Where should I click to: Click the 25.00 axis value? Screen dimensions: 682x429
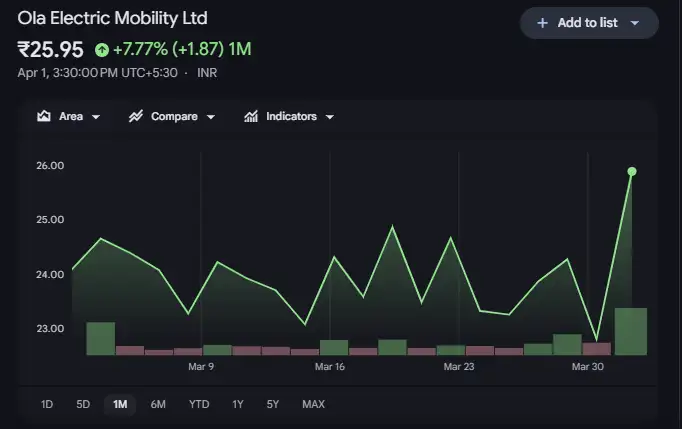coord(50,220)
